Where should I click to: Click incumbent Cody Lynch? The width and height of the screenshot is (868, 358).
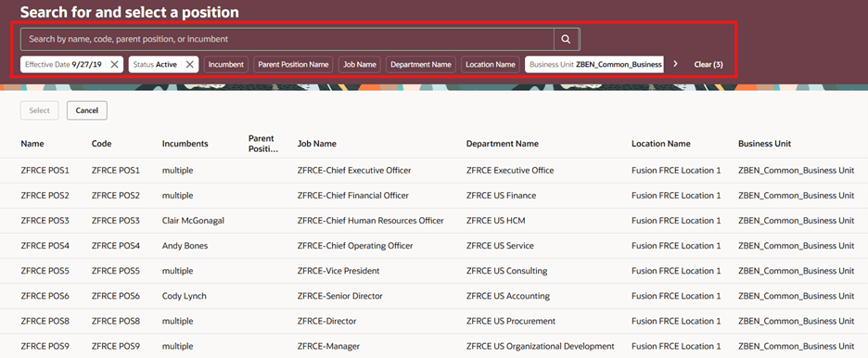[185, 296]
